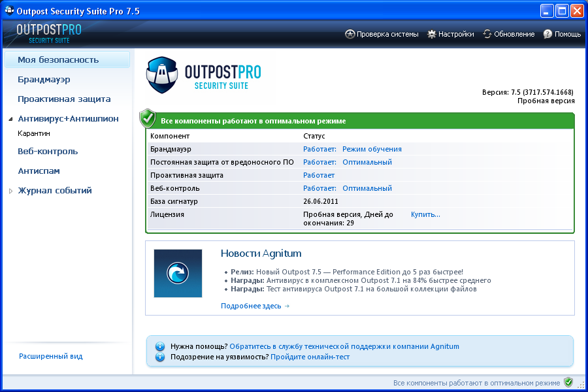The image size is (588, 392).
Task: Select Брандмауэр in sidebar
Action: tap(44, 80)
